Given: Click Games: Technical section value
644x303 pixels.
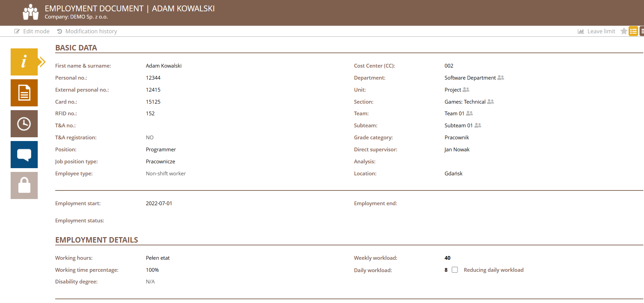Looking at the screenshot, I should [465, 102].
